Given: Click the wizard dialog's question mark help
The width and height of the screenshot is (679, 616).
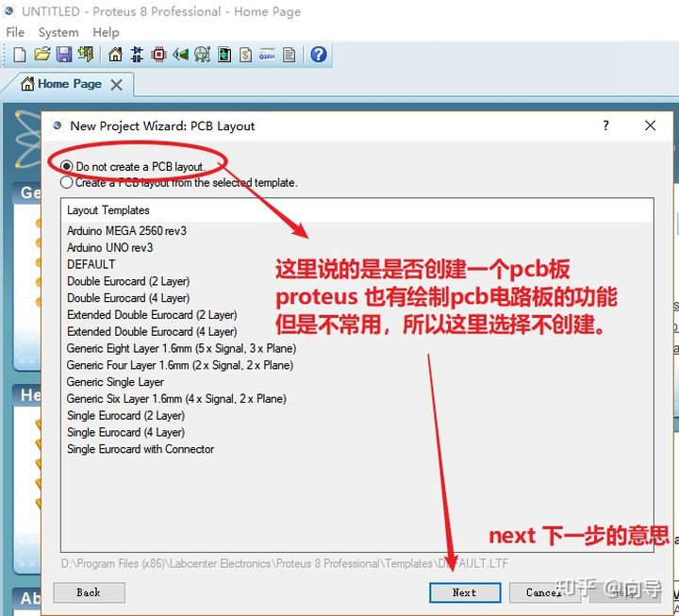Looking at the screenshot, I should coord(605,125).
